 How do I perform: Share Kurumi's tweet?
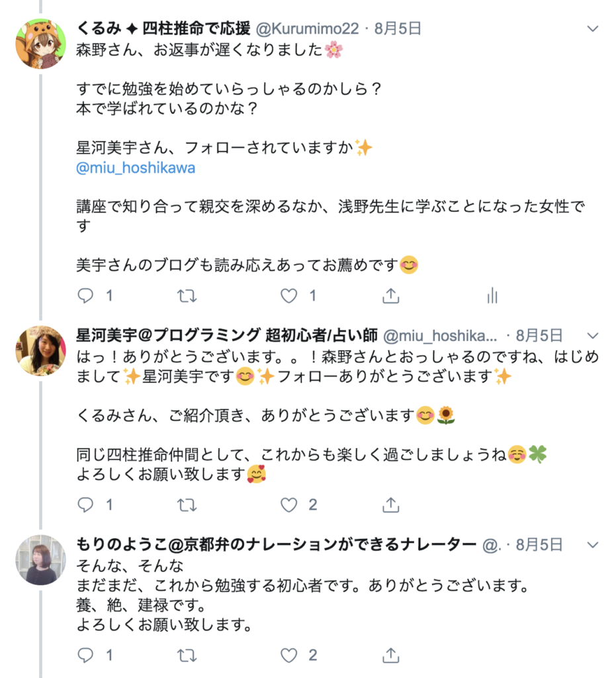tap(391, 296)
